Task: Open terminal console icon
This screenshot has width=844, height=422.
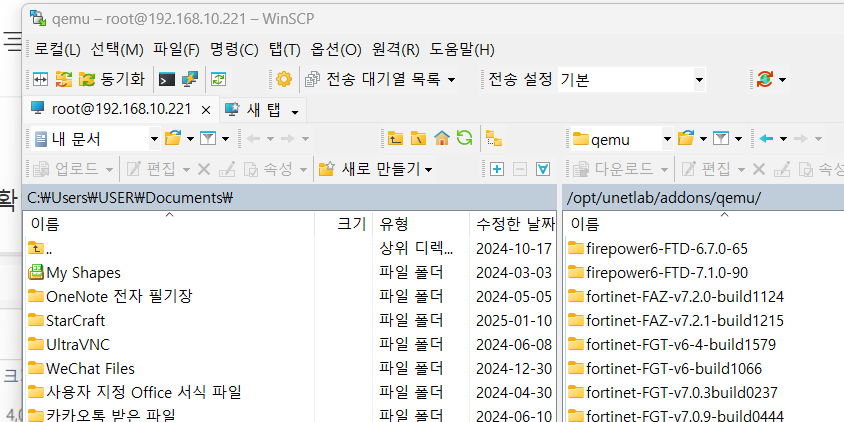Action: (167, 80)
